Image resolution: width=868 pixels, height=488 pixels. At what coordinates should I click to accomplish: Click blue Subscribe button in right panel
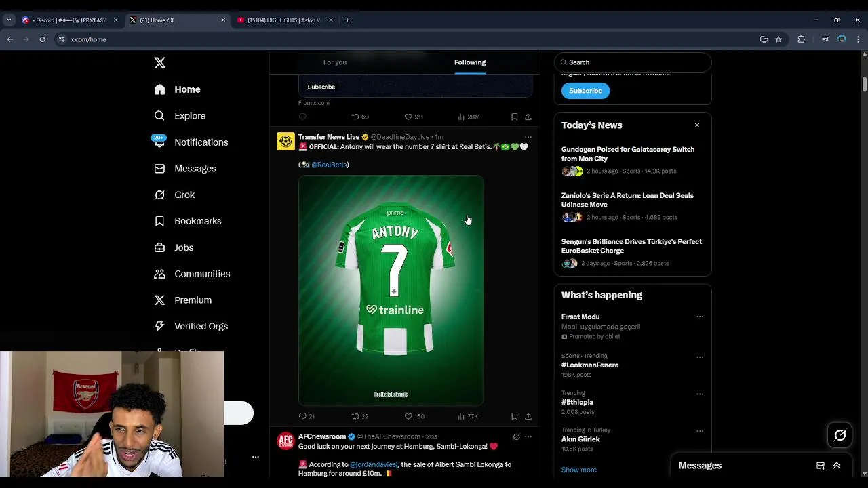click(x=585, y=91)
